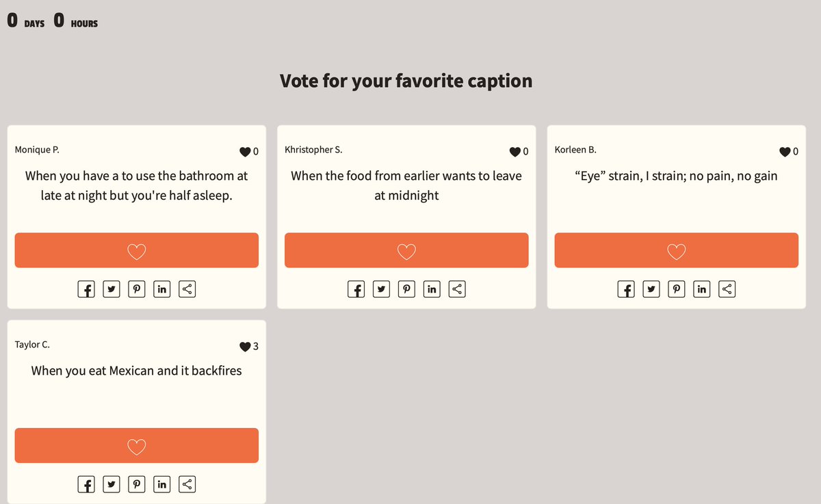Screen dimensions: 821x504
Task: Vote for Khristopher S.'s midnight food caption
Action: (406, 250)
